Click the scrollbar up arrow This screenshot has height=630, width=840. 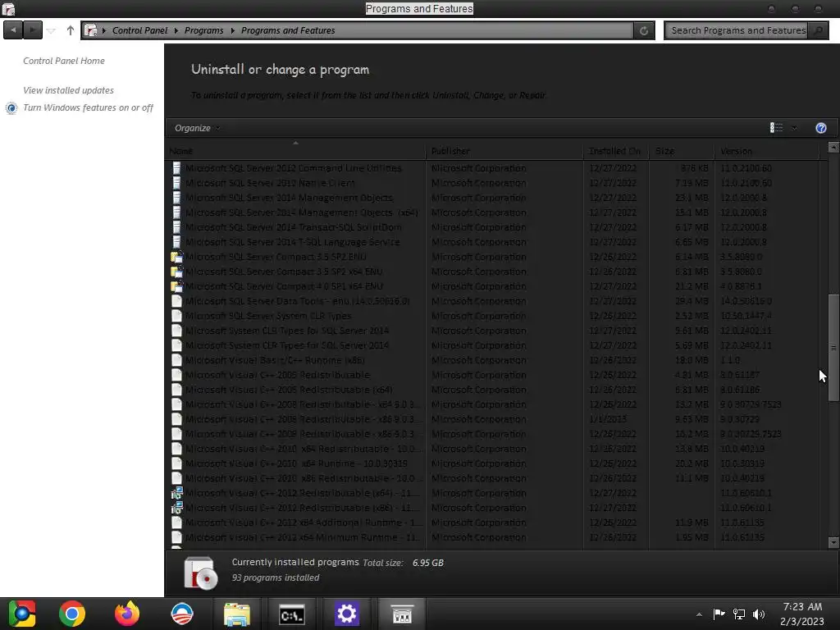833,147
